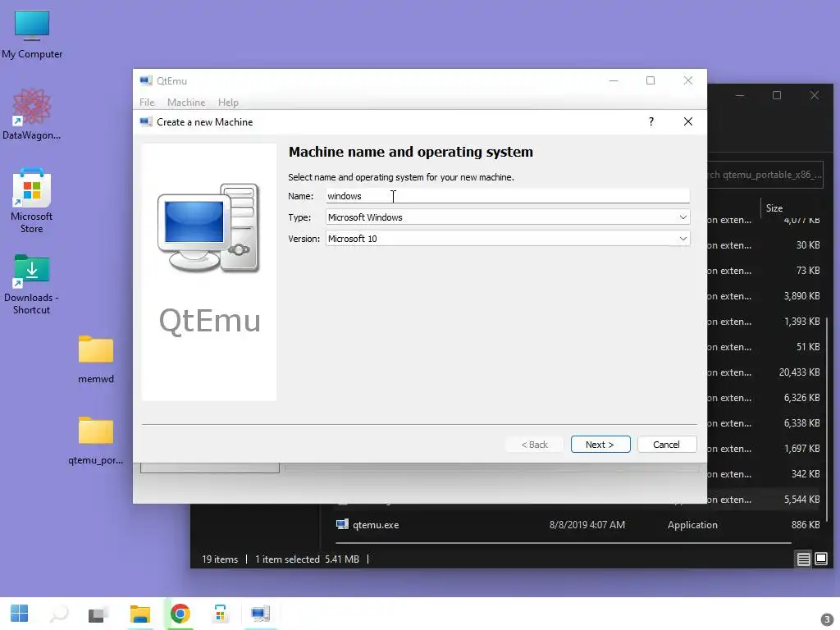This screenshot has width=840, height=630.
Task: Switch File Explorer to large icons view
Action: pyautogui.click(x=820, y=559)
